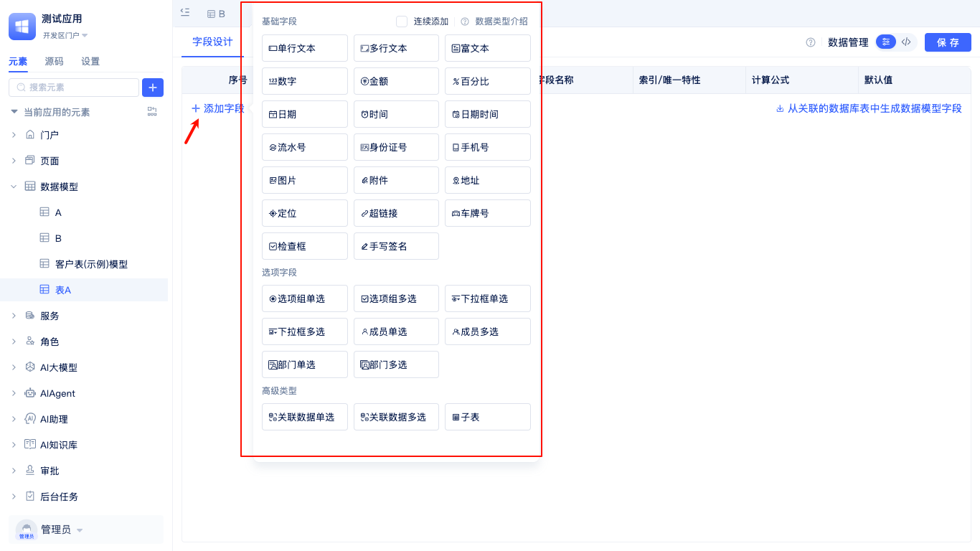The width and height of the screenshot is (980, 551).
Task: Add a 下拉框多选 field
Action: coord(305,331)
